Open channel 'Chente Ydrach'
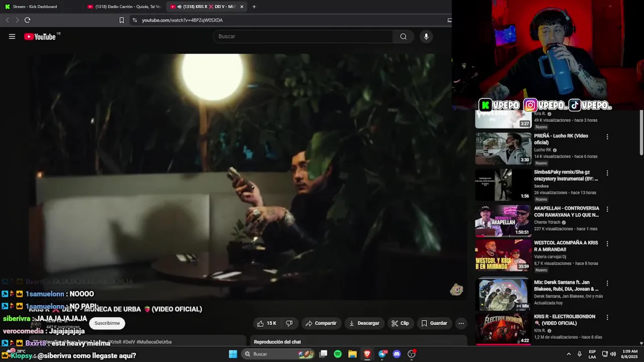The image size is (644, 362). [547, 222]
